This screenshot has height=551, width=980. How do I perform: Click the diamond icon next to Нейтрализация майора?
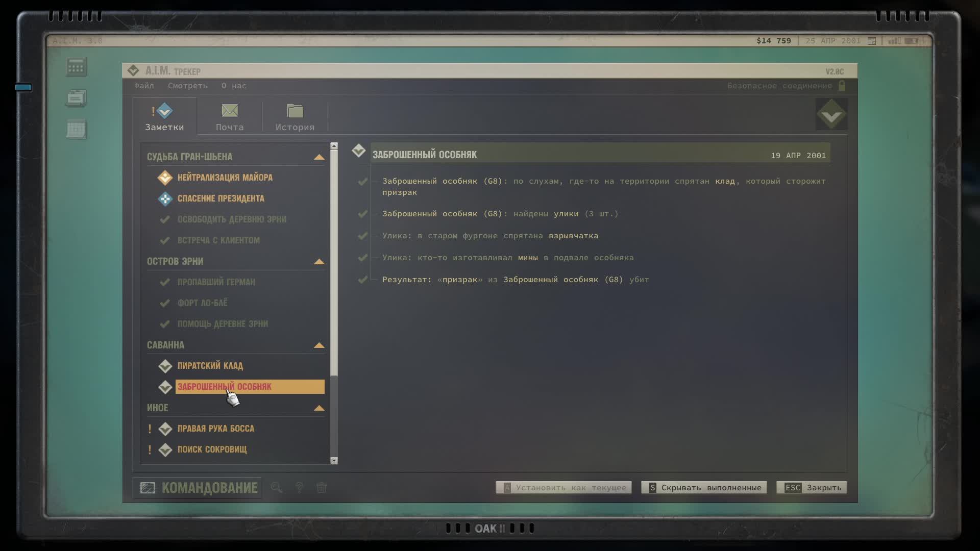[165, 178]
